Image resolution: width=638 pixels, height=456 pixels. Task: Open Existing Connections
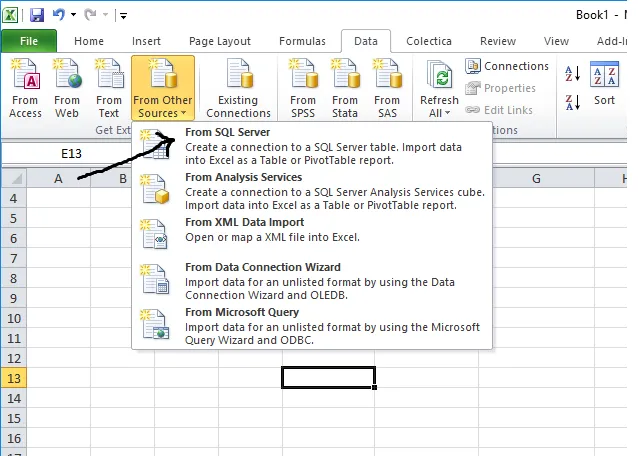pyautogui.click(x=238, y=88)
